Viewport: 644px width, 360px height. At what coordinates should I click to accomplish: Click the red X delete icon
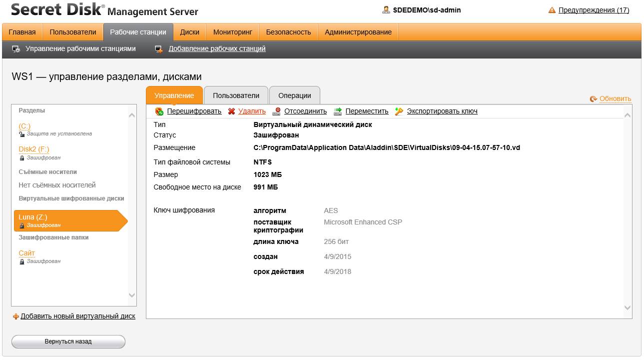click(x=232, y=111)
